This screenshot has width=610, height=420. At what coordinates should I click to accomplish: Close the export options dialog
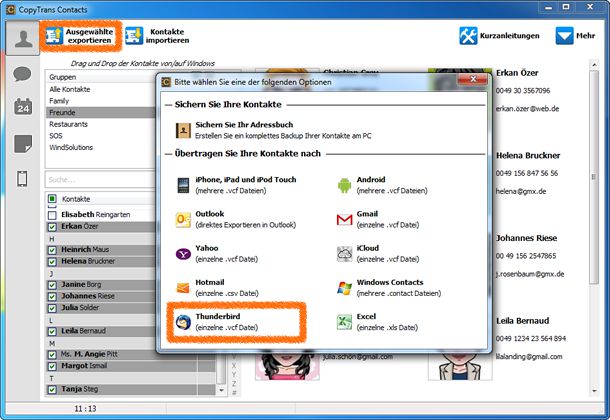(473, 79)
